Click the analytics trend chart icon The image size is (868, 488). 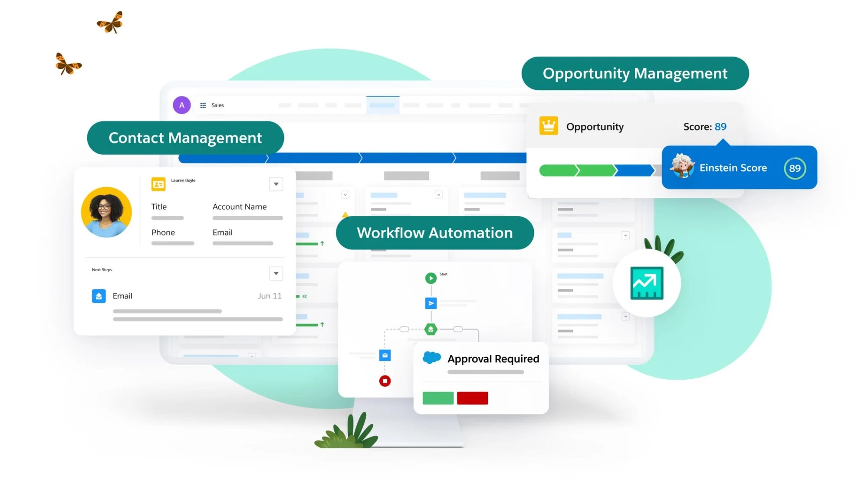point(646,282)
